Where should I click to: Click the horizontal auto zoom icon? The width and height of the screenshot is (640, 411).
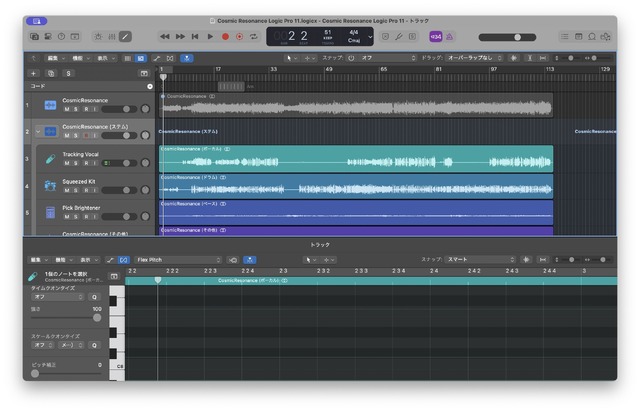tap(543, 58)
